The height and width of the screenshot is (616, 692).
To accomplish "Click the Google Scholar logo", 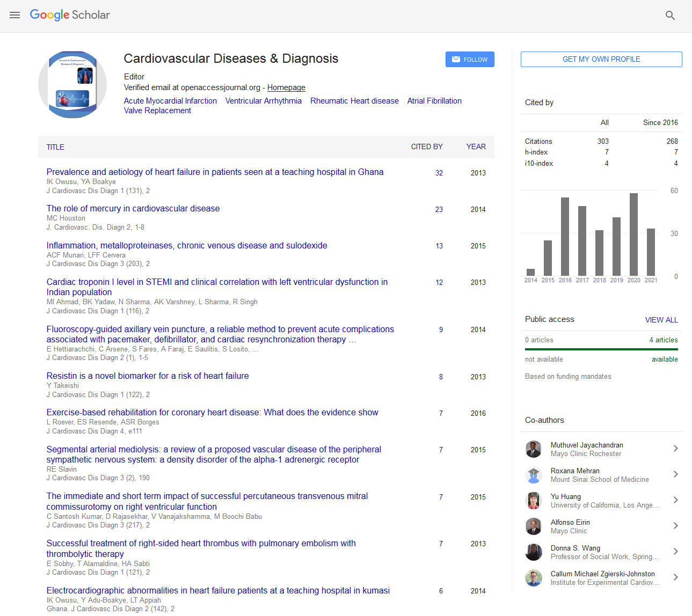I will pyautogui.click(x=70, y=15).
